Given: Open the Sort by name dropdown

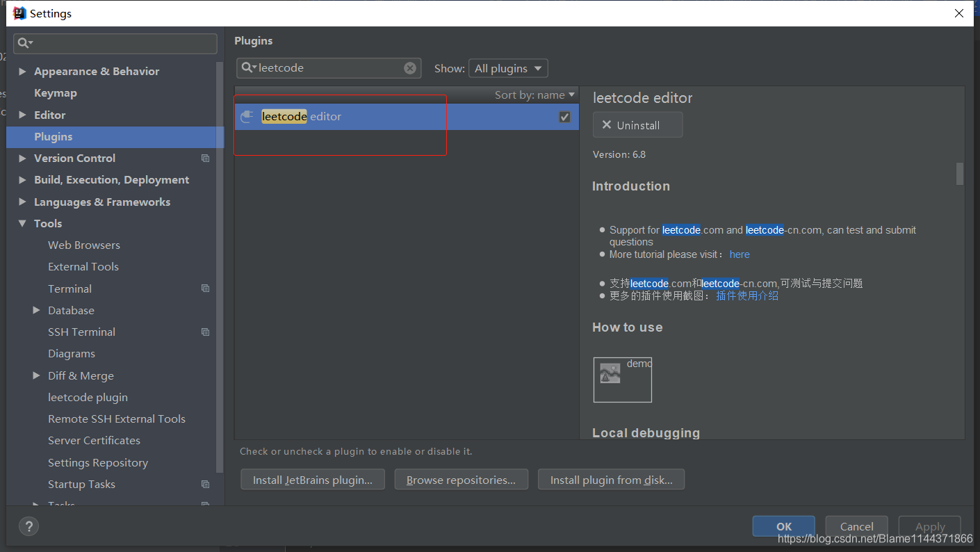Looking at the screenshot, I should (534, 95).
